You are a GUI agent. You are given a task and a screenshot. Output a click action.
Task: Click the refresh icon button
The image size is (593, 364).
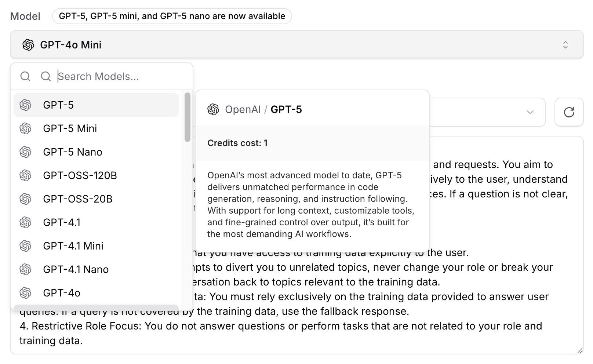pyautogui.click(x=569, y=112)
